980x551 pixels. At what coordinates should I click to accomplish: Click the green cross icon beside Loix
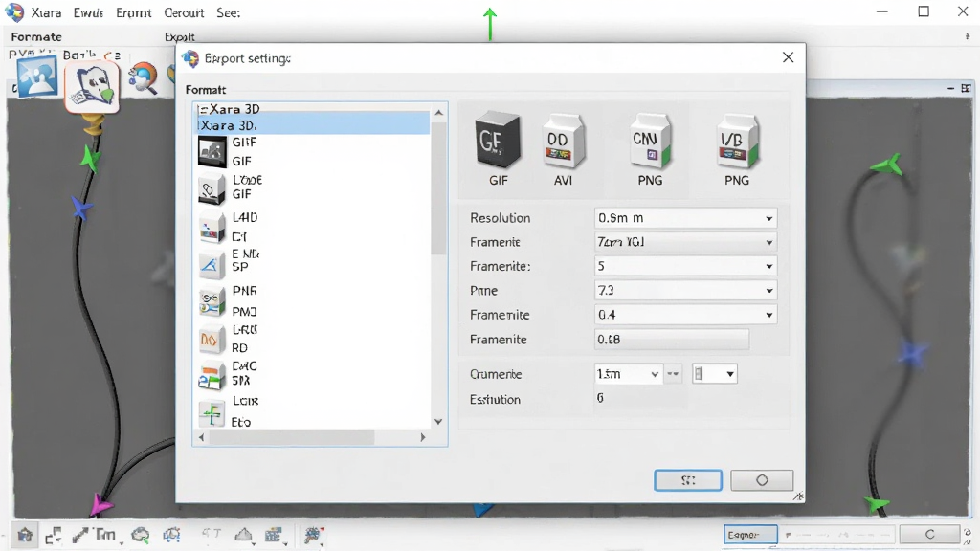click(x=212, y=413)
